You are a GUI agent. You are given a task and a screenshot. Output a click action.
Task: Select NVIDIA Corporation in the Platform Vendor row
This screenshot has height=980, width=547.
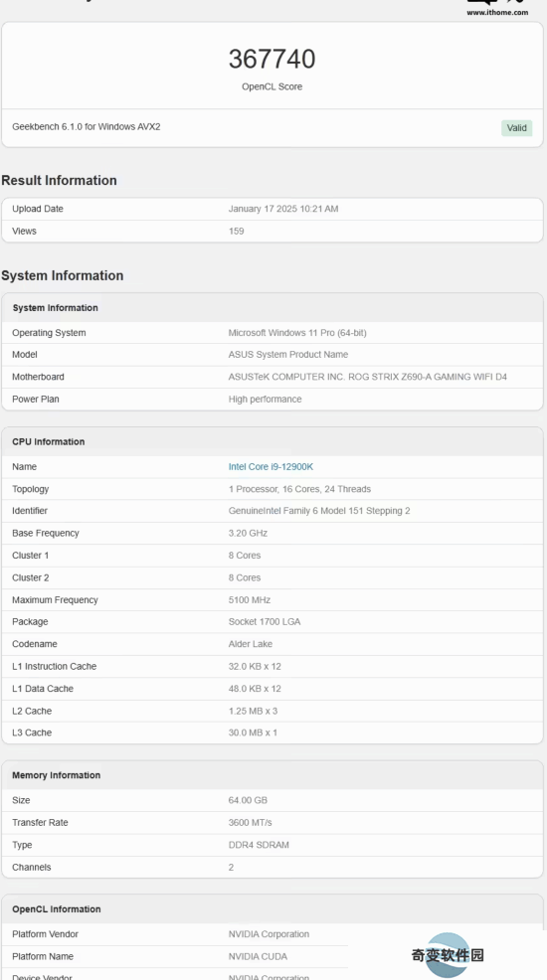pyautogui.click(x=269, y=934)
